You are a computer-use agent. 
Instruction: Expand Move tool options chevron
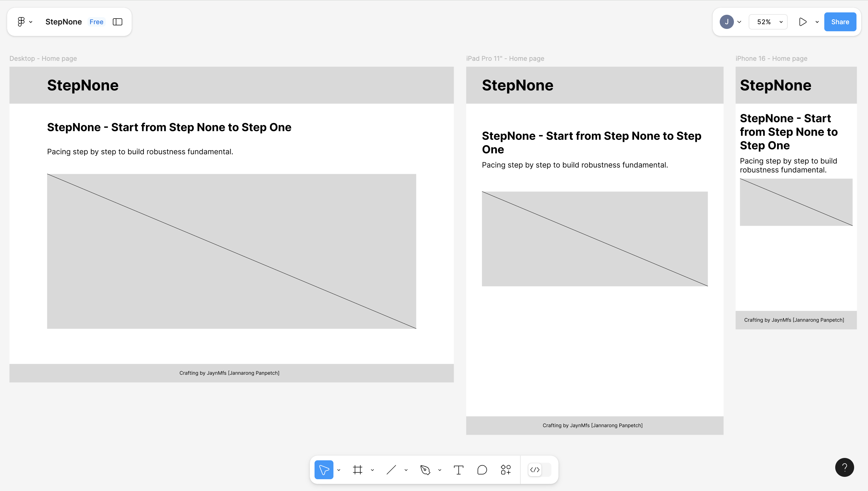coord(339,470)
